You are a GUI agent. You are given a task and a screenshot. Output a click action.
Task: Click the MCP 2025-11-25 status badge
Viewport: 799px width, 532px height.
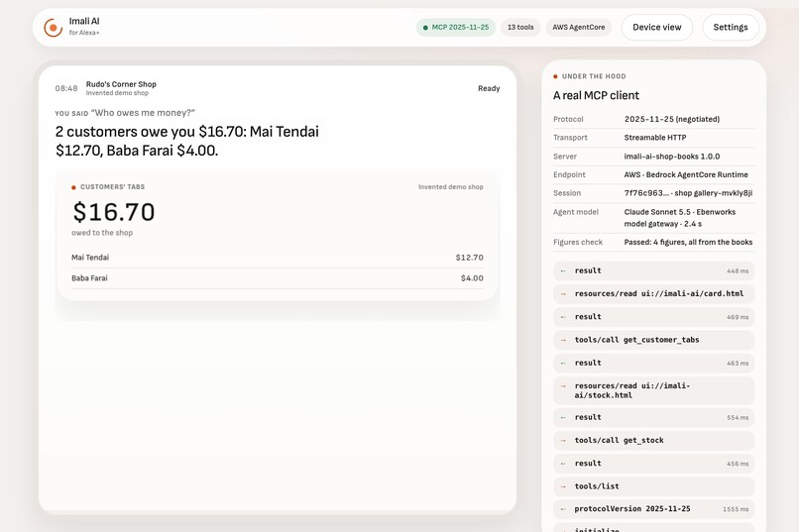[x=456, y=28]
